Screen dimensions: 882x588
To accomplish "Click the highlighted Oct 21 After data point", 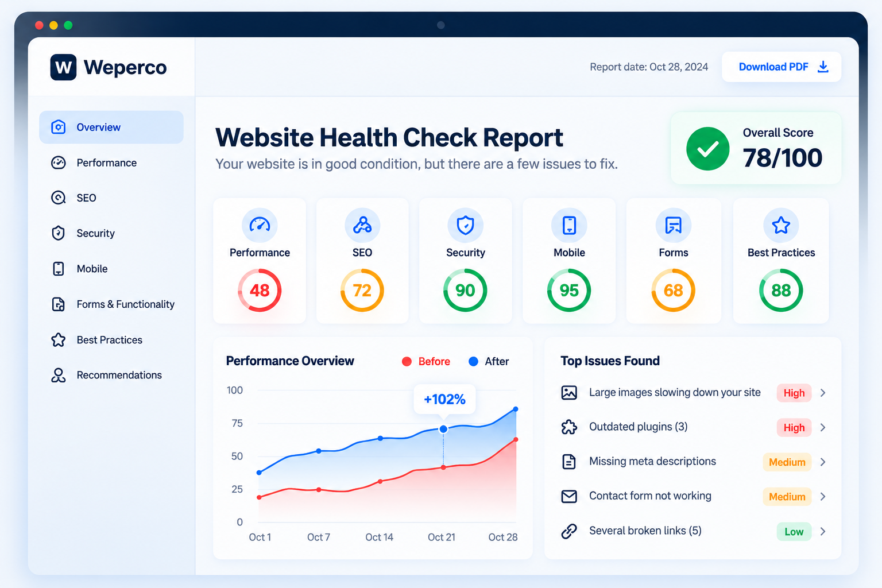I will (443, 429).
